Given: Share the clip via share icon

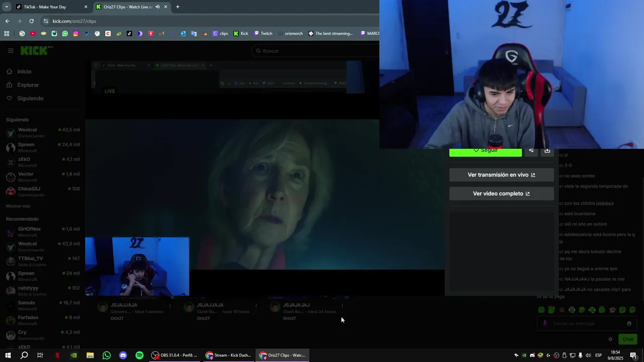Looking at the screenshot, I should tap(531, 151).
